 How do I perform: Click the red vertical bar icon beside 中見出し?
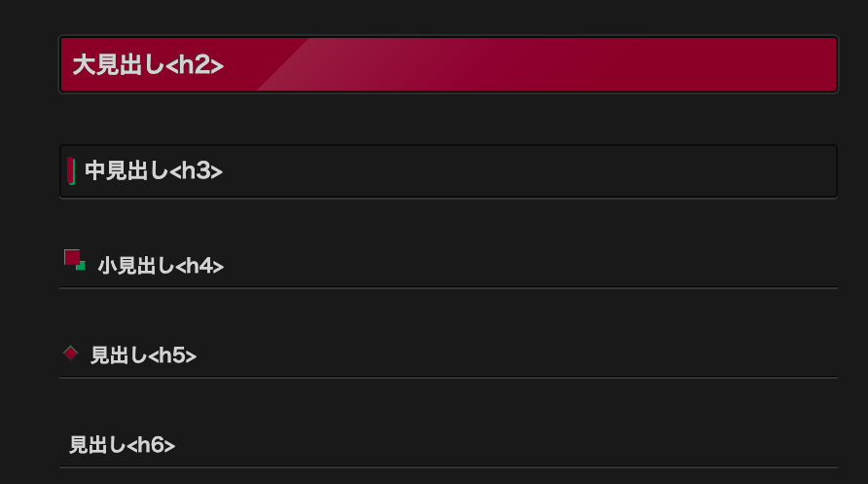[71, 170]
